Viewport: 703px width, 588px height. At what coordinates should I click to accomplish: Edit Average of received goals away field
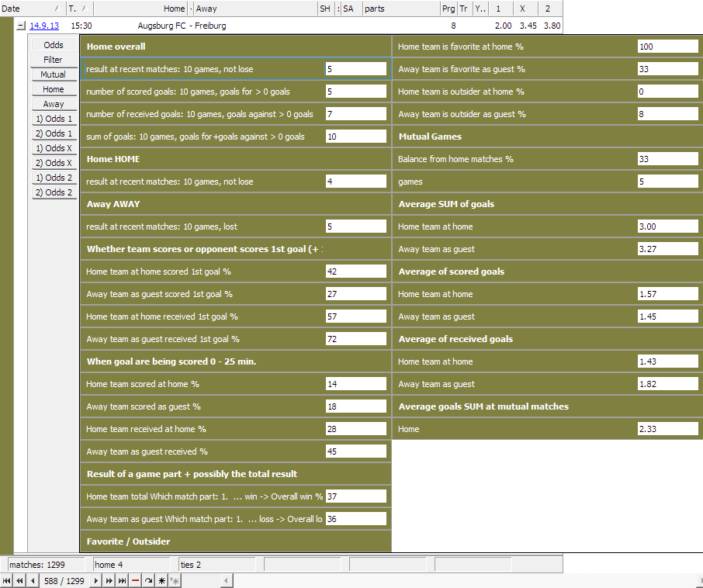pos(668,384)
